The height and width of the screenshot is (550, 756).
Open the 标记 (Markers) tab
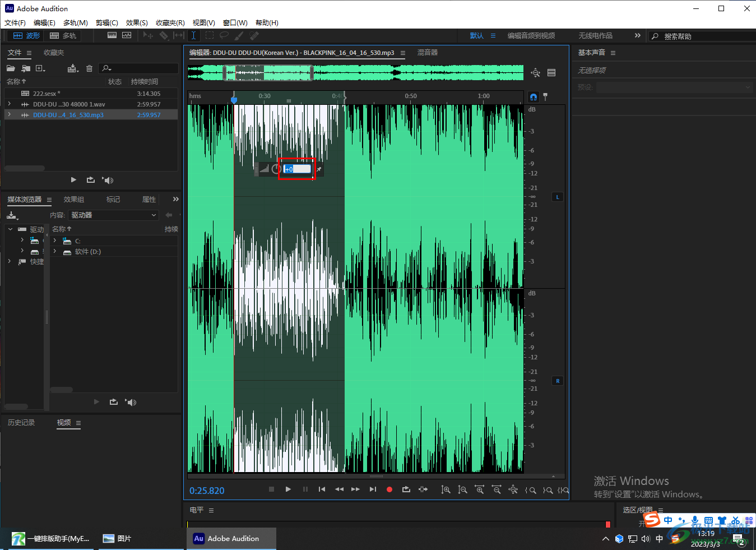click(x=113, y=200)
